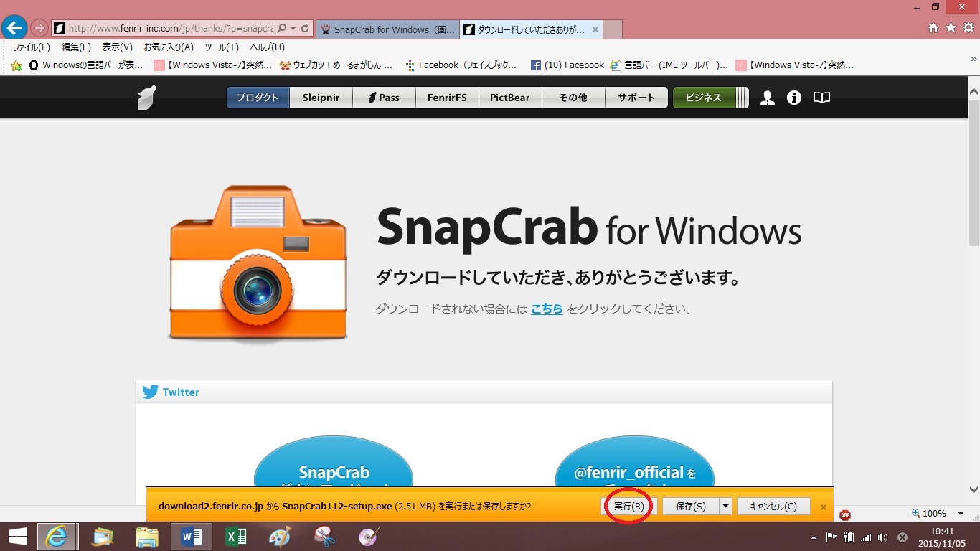
Task: Click the volume speaker tray icon
Action: (882, 537)
